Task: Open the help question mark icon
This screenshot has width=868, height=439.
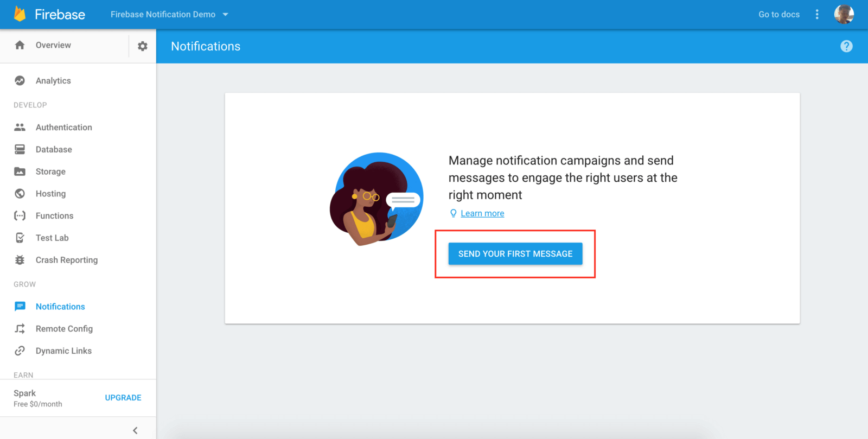Action: (x=846, y=46)
